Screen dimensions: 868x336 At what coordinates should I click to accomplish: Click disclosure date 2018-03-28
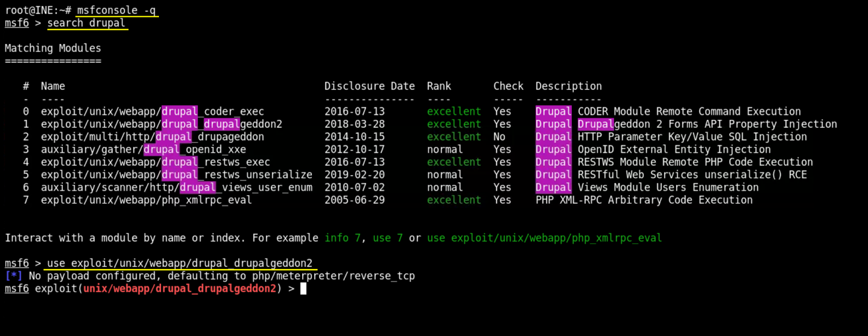[x=355, y=124]
